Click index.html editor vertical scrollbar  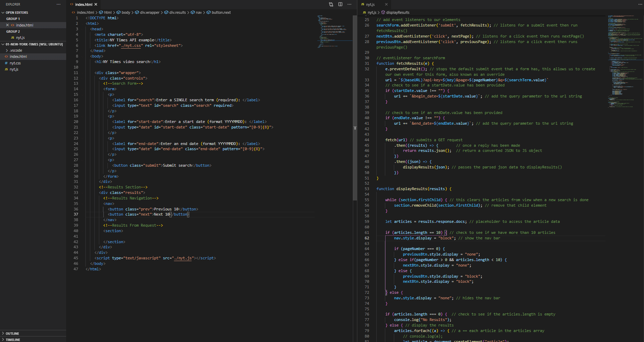(355, 108)
